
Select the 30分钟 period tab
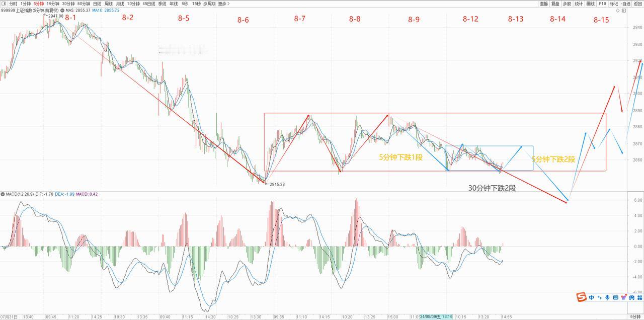(68, 4)
